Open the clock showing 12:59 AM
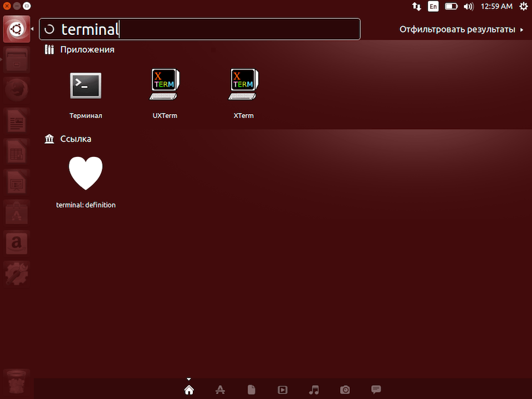The image size is (532, 399). coord(496,6)
